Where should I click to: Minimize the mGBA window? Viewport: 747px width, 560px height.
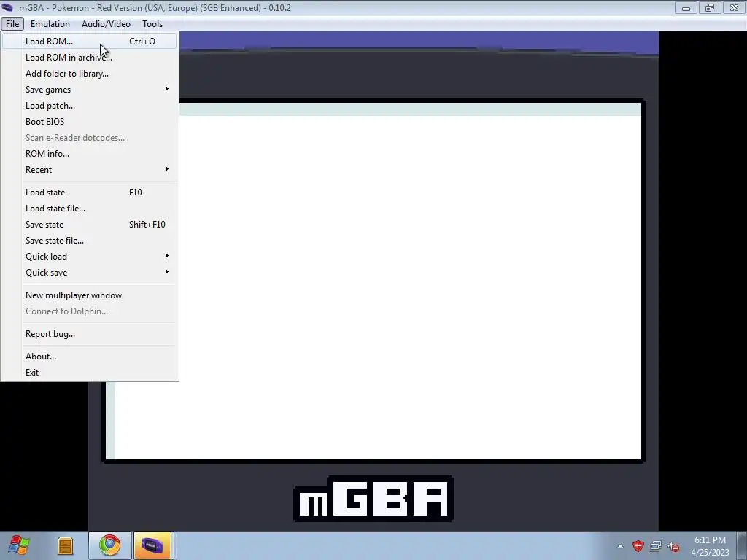[686, 7]
